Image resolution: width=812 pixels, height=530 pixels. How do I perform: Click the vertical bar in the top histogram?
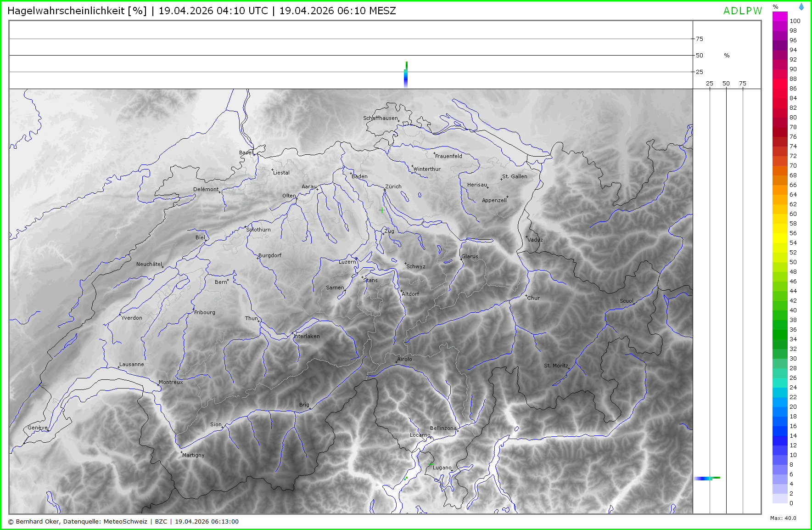click(406, 75)
